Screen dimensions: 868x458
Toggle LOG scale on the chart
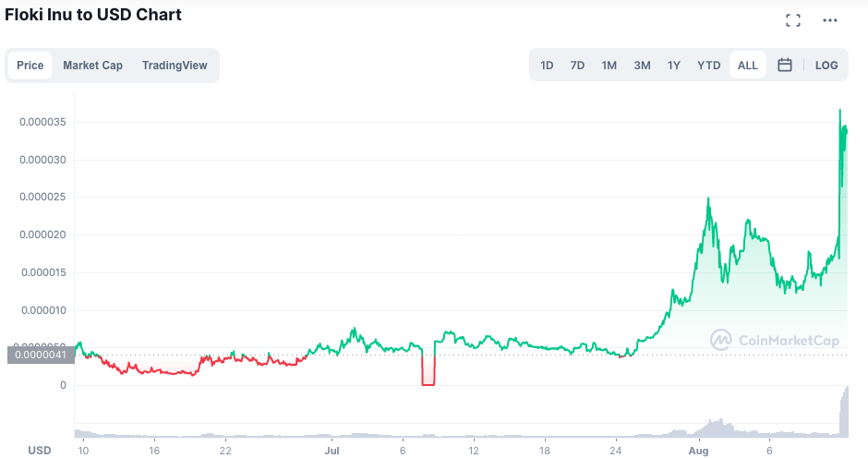point(826,66)
